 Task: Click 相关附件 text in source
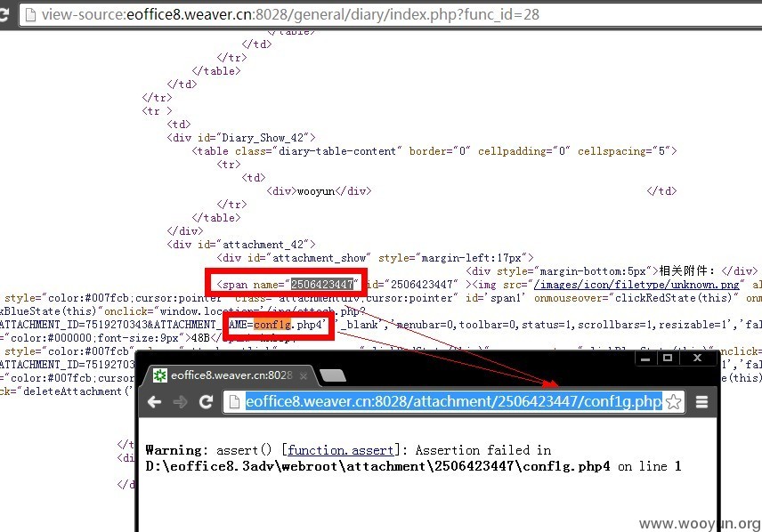coord(687,270)
